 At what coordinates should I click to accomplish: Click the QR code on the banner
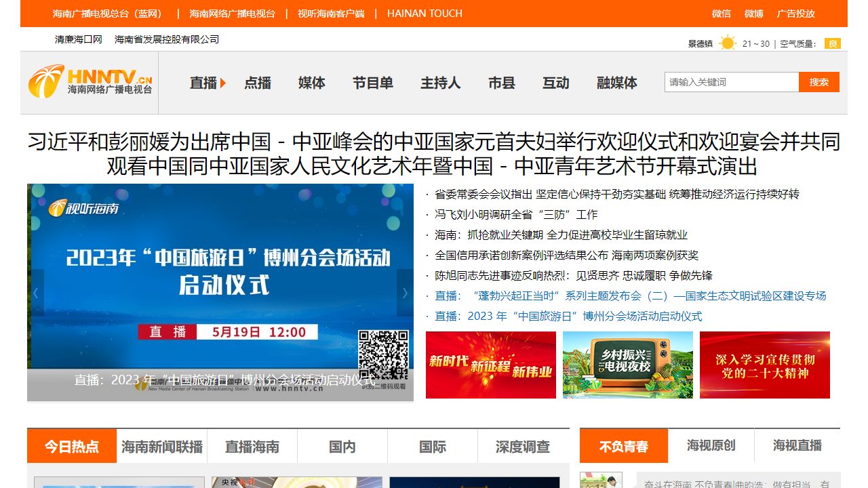[383, 355]
